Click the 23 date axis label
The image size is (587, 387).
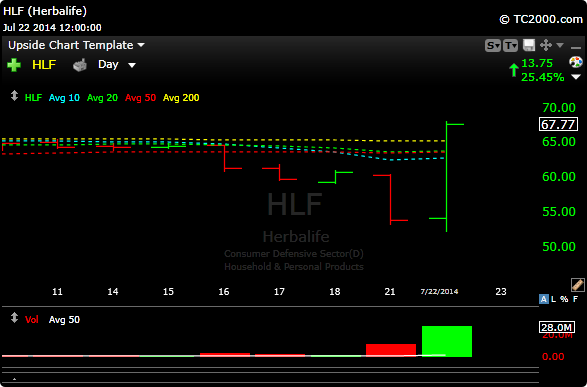click(x=501, y=292)
